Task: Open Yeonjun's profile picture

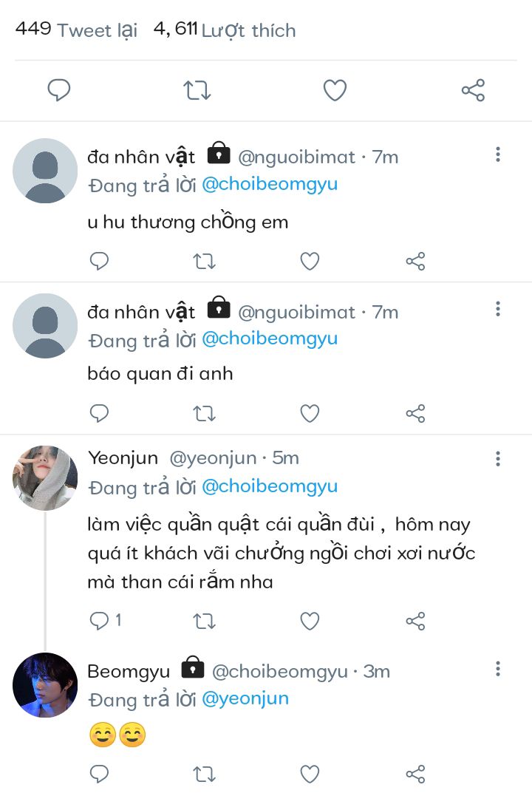Action: pyautogui.click(x=45, y=477)
